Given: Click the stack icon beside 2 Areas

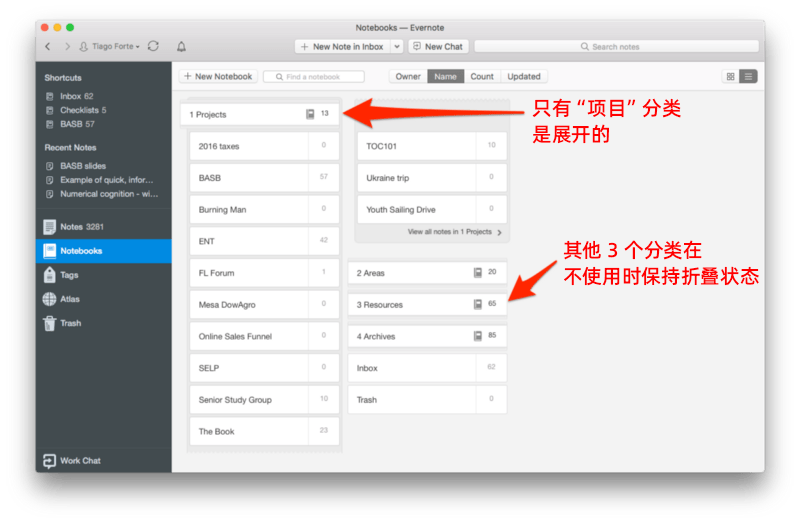Looking at the screenshot, I should click(x=478, y=273).
